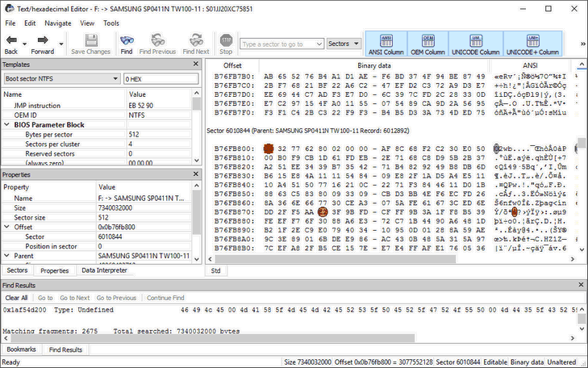Click Continue Find button

165,298
